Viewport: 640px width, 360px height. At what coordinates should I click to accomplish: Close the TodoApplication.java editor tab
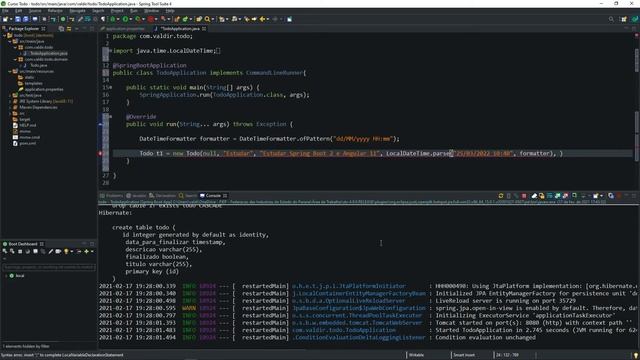coord(203,29)
